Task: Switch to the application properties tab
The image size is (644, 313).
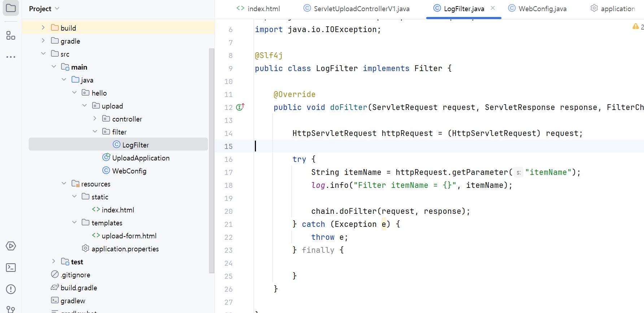Action: tap(613, 9)
